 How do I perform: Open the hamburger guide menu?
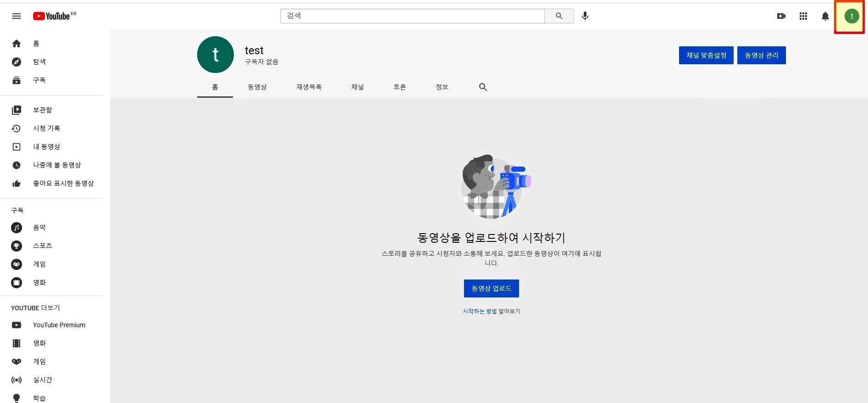(17, 16)
